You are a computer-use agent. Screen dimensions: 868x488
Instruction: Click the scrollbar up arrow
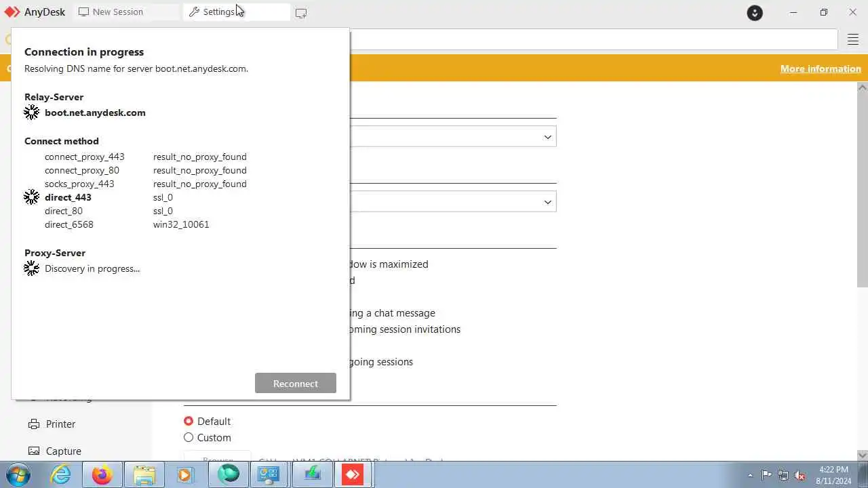click(x=863, y=87)
